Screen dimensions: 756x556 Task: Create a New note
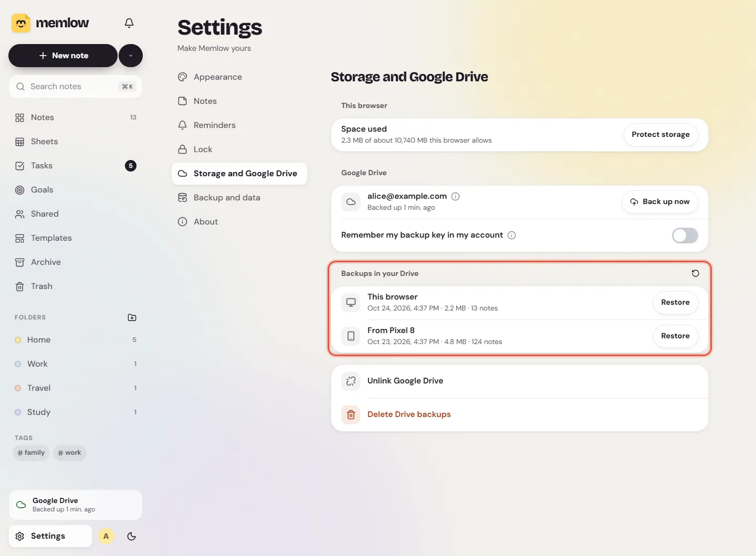coord(63,56)
